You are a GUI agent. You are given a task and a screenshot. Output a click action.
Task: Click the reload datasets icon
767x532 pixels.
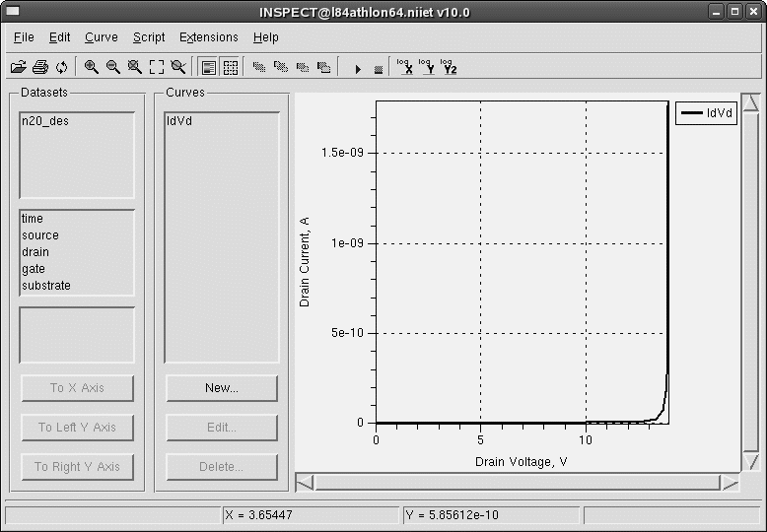[61, 67]
